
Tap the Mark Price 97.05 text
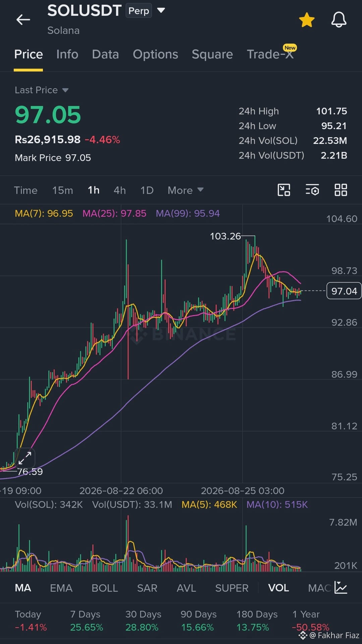(53, 158)
